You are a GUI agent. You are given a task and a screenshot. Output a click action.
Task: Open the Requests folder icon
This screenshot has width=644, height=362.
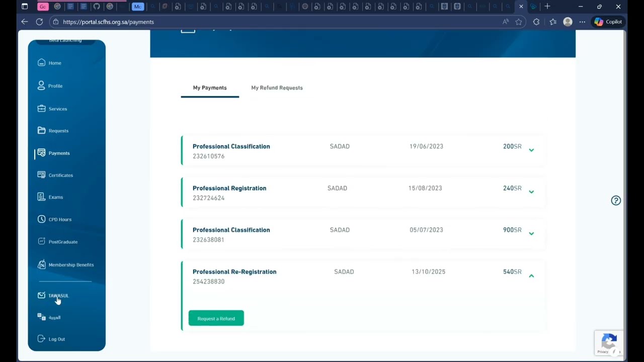point(41,131)
